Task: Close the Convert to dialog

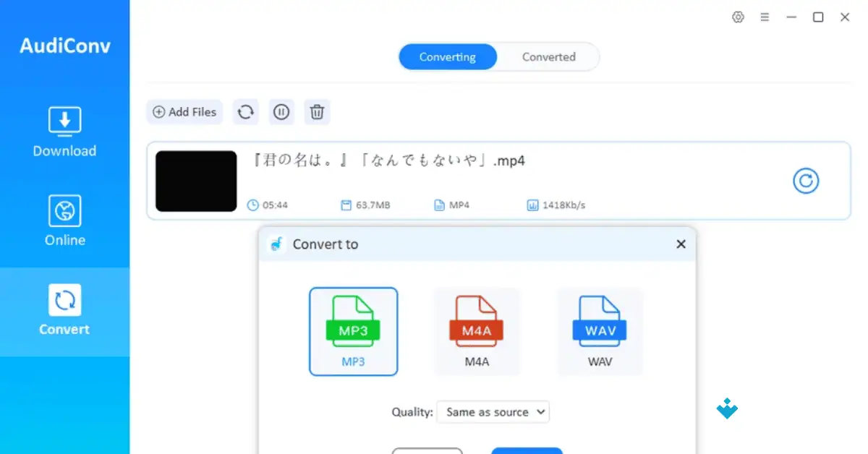Action: [681, 244]
